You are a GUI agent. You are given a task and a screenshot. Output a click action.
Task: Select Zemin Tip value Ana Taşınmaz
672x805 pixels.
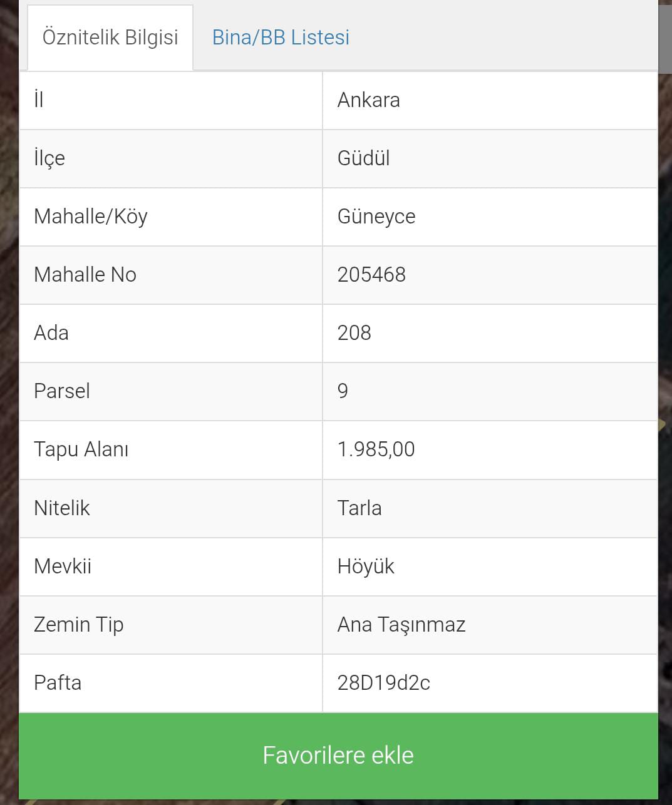coord(490,625)
